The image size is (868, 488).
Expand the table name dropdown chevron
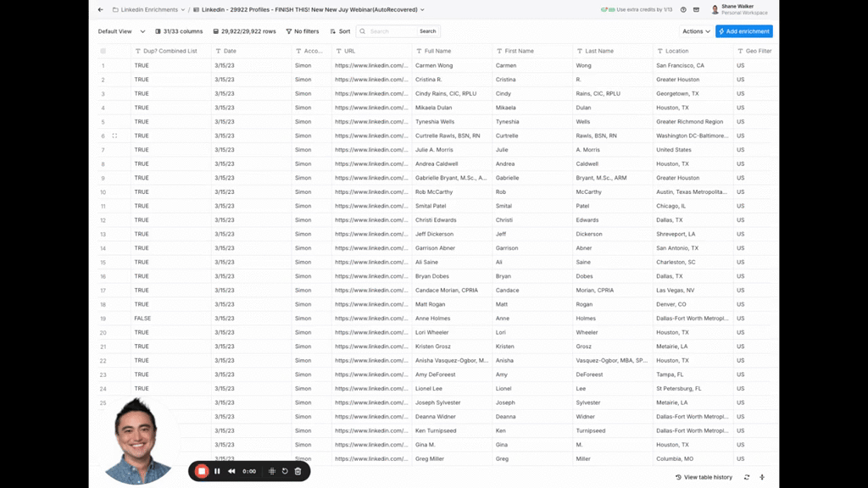pos(422,10)
